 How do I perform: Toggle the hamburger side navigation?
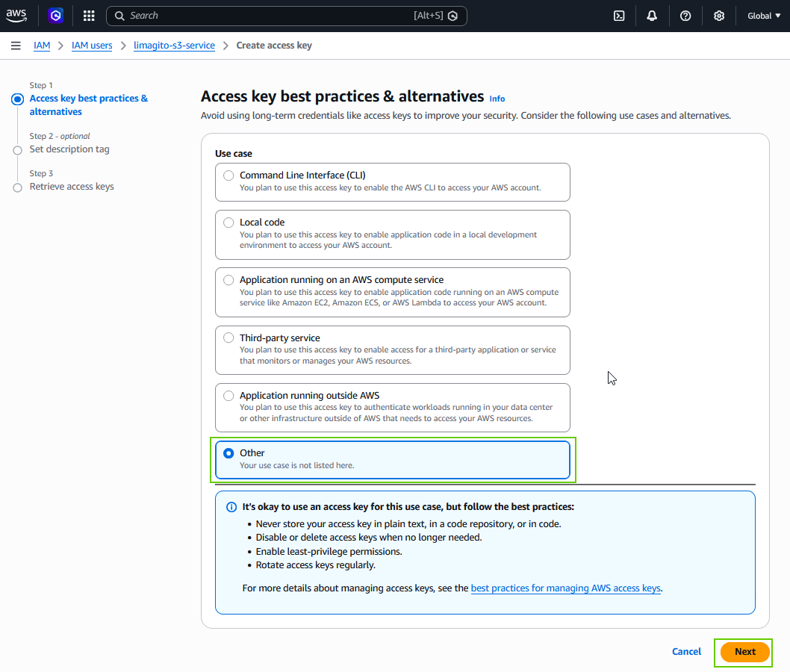16,46
